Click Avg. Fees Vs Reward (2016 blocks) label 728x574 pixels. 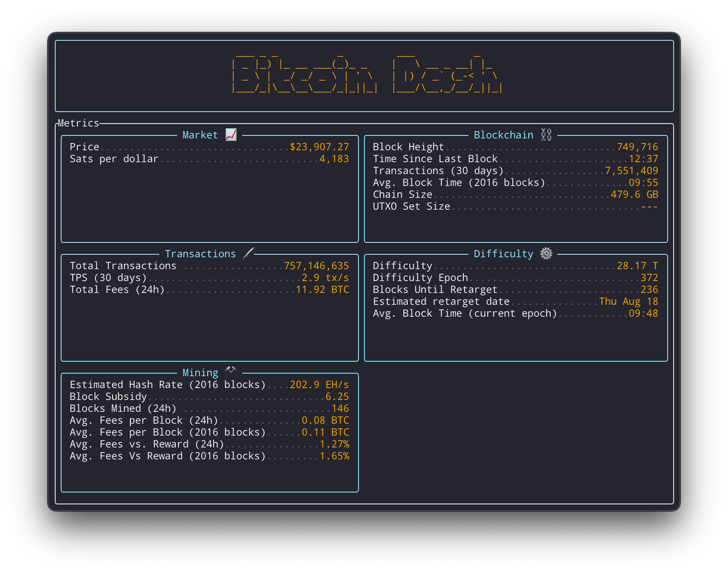(x=167, y=456)
